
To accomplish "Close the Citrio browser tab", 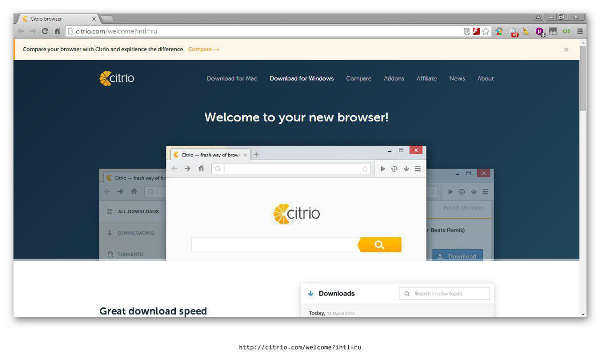I will (94, 19).
